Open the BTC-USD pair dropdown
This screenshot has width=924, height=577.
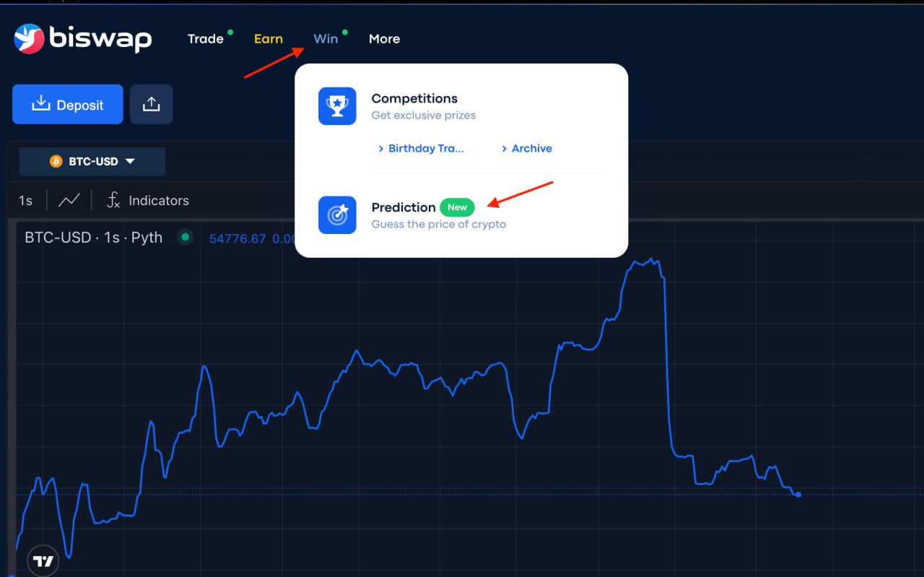pos(92,161)
